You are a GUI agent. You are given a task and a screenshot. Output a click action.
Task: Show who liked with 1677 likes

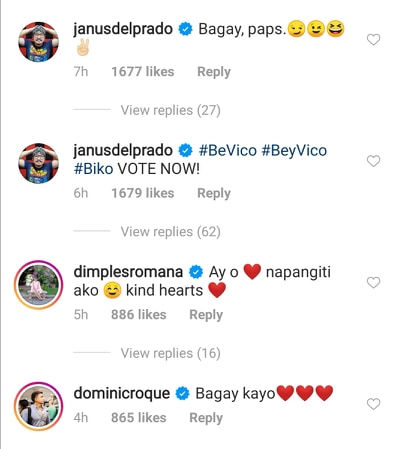(x=142, y=72)
